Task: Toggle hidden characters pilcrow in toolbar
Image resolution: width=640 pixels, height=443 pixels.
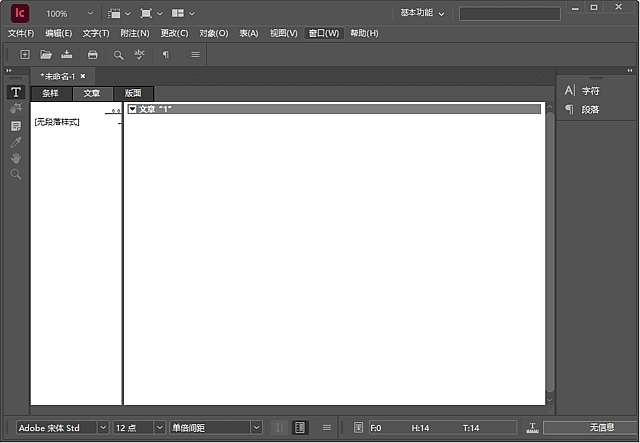Action: [166, 54]
